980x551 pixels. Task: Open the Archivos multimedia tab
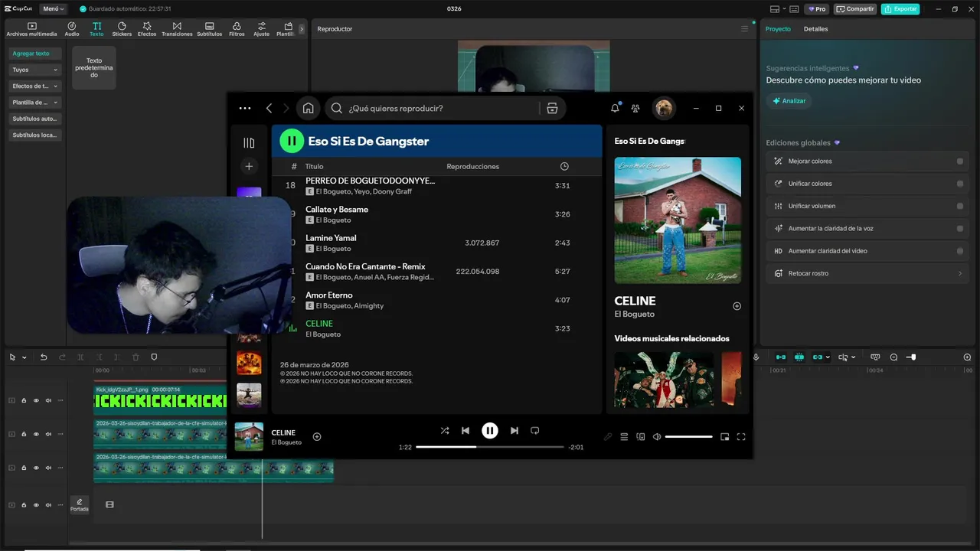pyautogui.click(x=31, y=29)
